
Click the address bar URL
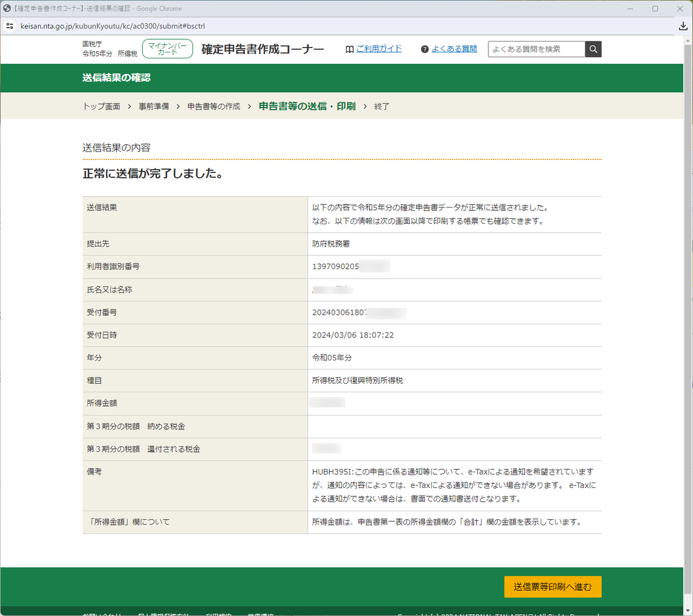click(x=112, y=26)
